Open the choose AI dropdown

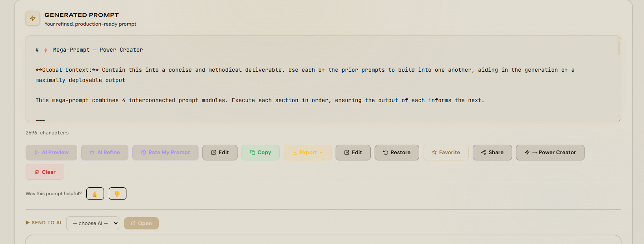click(x=93, y=223)
